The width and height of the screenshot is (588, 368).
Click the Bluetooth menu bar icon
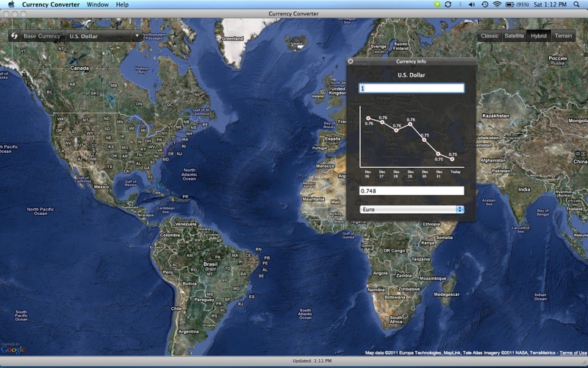[x=460, y=4]
